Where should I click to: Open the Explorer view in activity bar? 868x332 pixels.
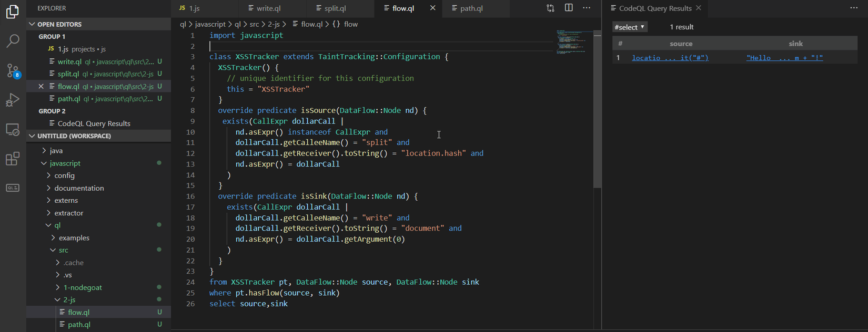click(x=13, y=12)
